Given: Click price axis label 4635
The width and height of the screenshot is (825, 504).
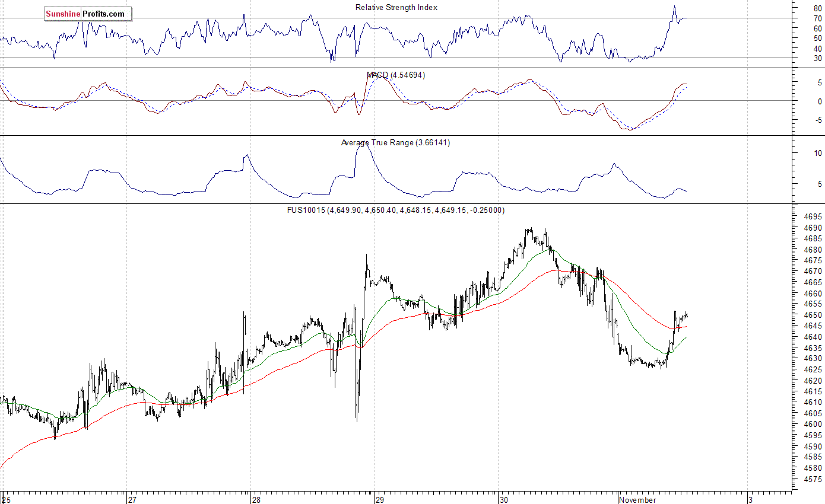Looking at the screenshot, I should coord(813,348).
